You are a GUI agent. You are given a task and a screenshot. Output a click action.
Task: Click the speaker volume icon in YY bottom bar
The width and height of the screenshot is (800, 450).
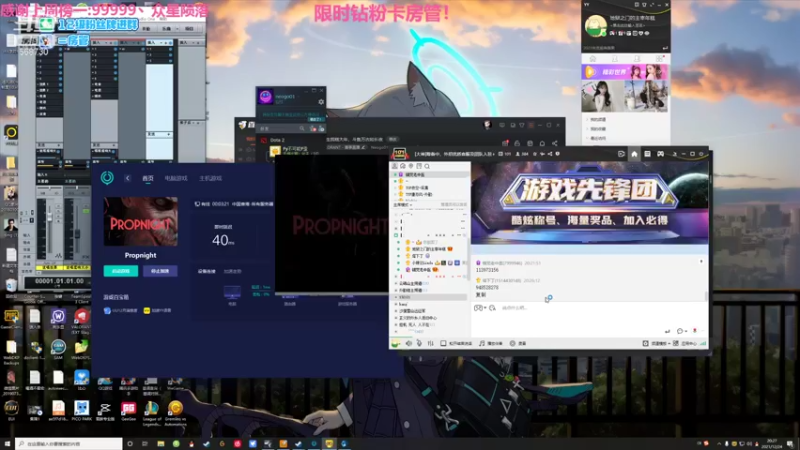point(409,343)
